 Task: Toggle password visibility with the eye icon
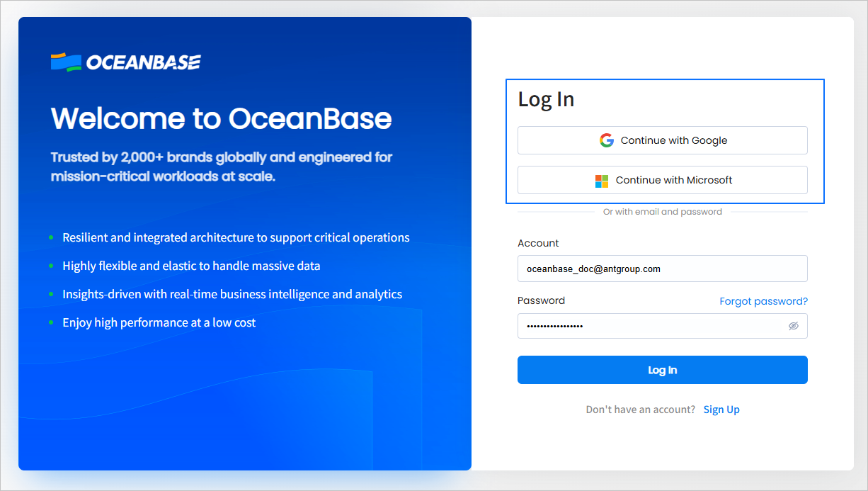pyautogui.click(x=793, y=326)
